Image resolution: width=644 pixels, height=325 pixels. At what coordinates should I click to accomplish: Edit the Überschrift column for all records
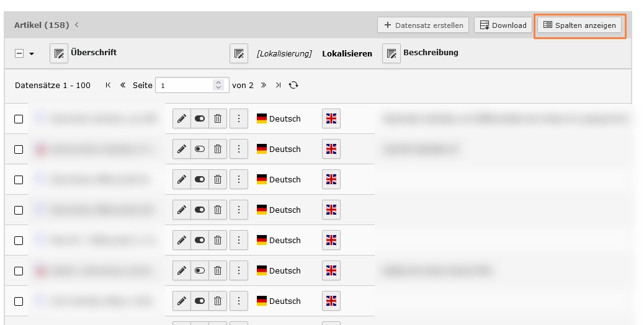(x=59, y=53)
